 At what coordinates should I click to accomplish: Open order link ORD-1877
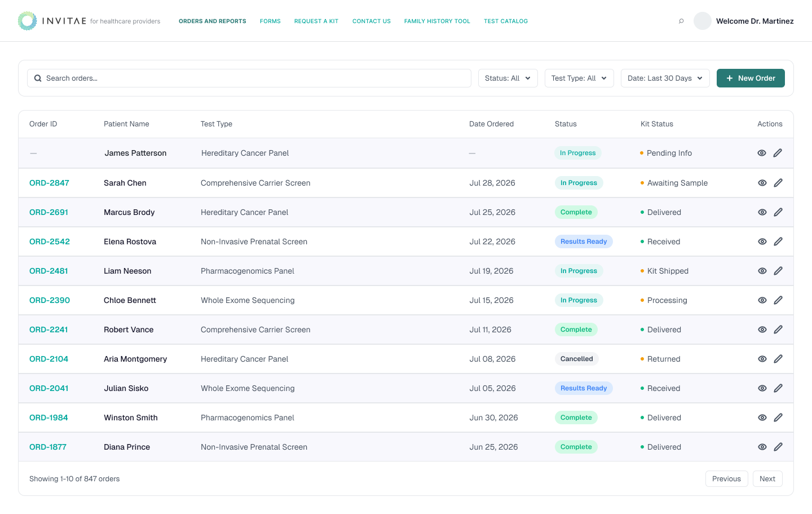pos(48,447)
